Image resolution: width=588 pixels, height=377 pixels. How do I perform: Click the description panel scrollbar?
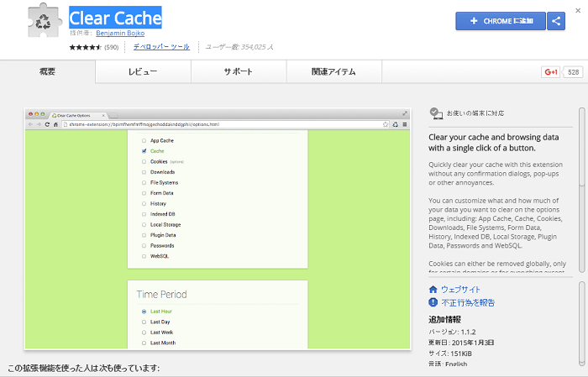coord(581,190)
